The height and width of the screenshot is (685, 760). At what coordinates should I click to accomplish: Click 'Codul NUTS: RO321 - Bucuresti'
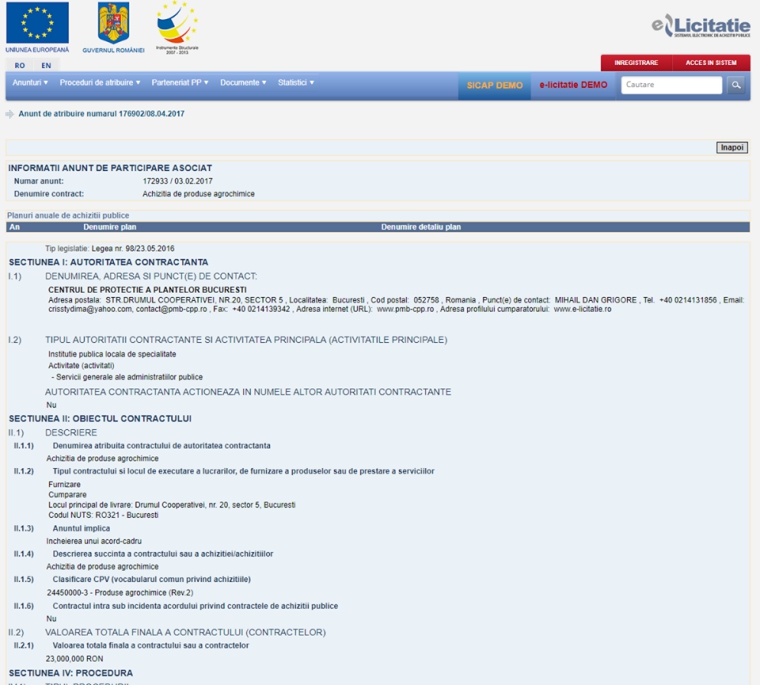coord(103,515)
